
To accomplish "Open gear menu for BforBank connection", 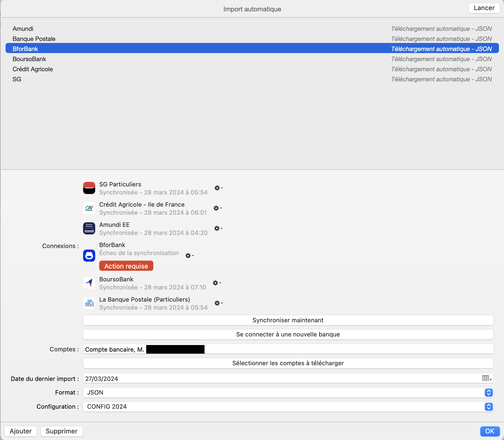I will coord(189,256).
